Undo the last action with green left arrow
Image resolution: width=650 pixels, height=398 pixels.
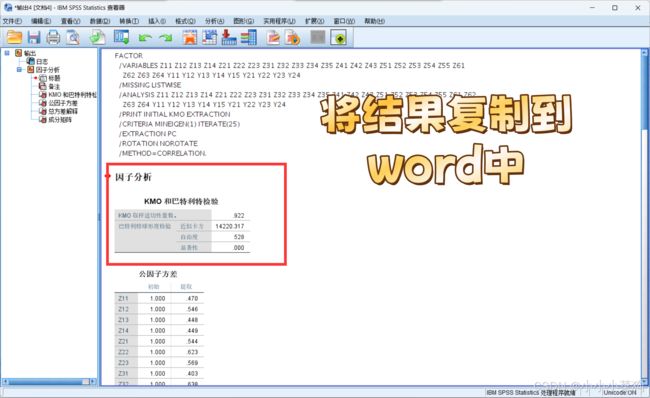(x=145, y=38)
